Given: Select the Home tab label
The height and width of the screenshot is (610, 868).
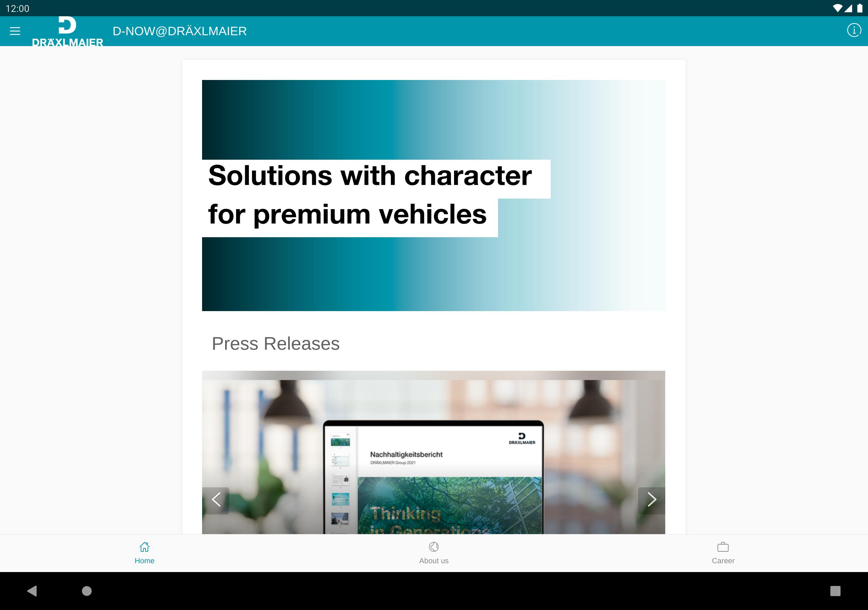Looking at the screenshot, I should (144, 561).
